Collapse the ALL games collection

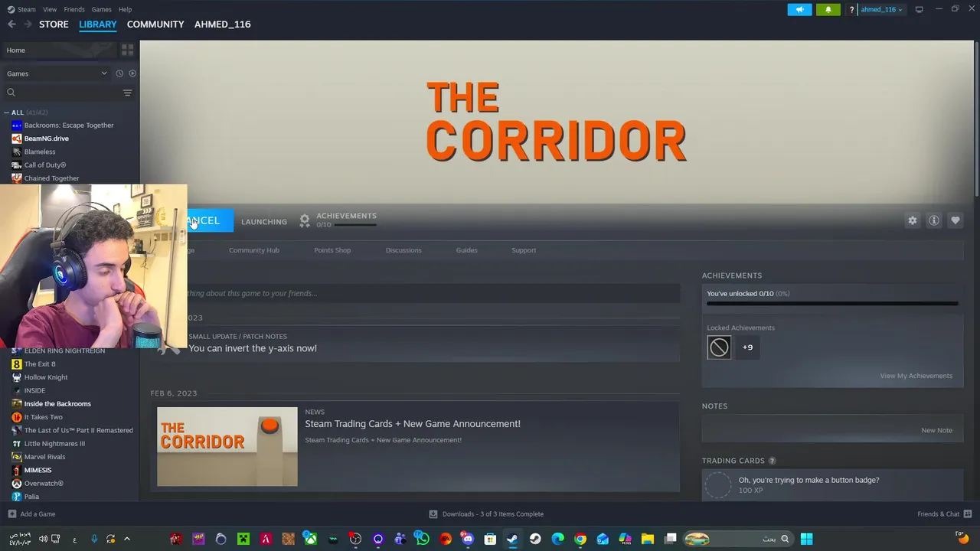7,112
